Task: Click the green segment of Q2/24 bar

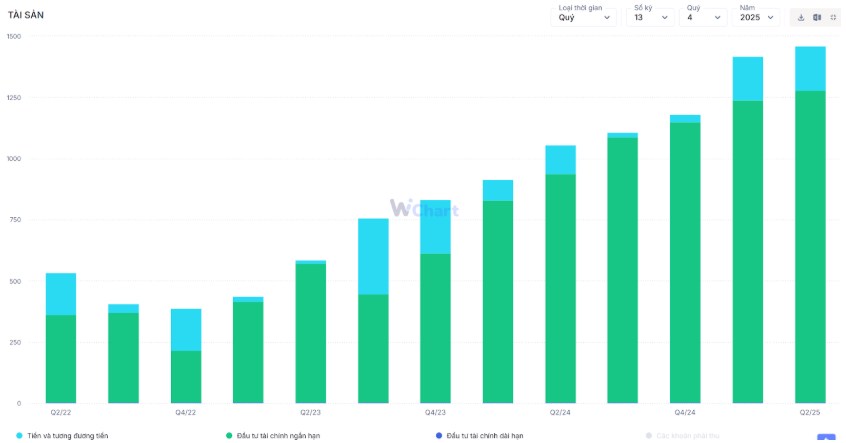Action: pyautogui.click(x=561, y=289)
